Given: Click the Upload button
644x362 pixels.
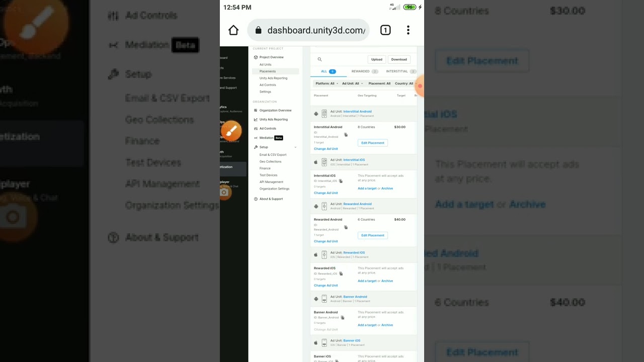Looking at the screenshot, I should 377,59.
